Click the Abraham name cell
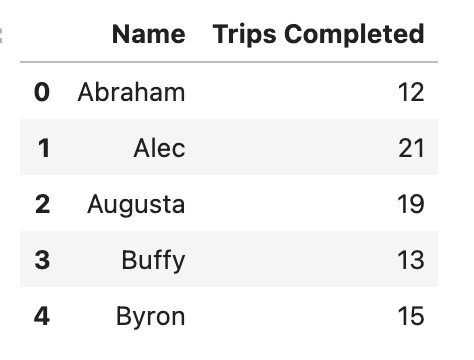 point(131,92)
